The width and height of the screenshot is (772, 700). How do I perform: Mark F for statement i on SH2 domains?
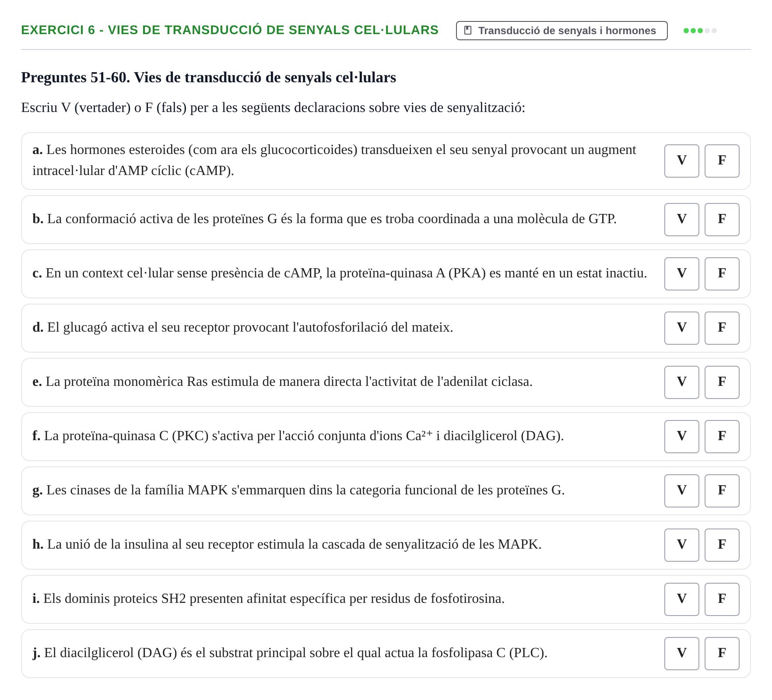[x=722, y=599]
